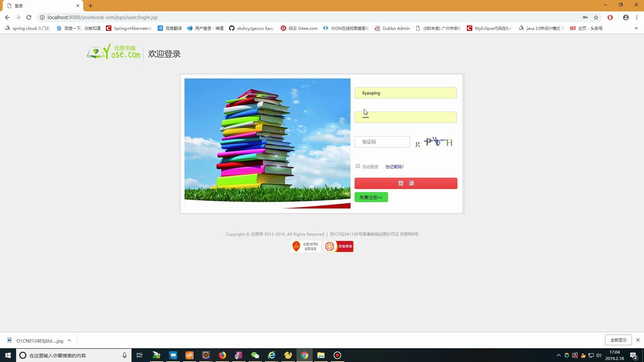
Task: Open the network tray icon
Action: (x=591, y=355)
